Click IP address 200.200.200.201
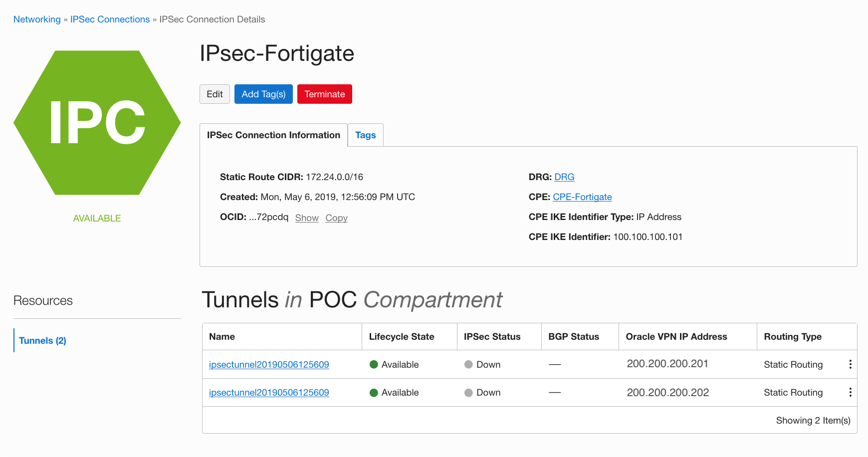This screenshot has height=457, width=868. pyautogui.click(x=667, y=364)
